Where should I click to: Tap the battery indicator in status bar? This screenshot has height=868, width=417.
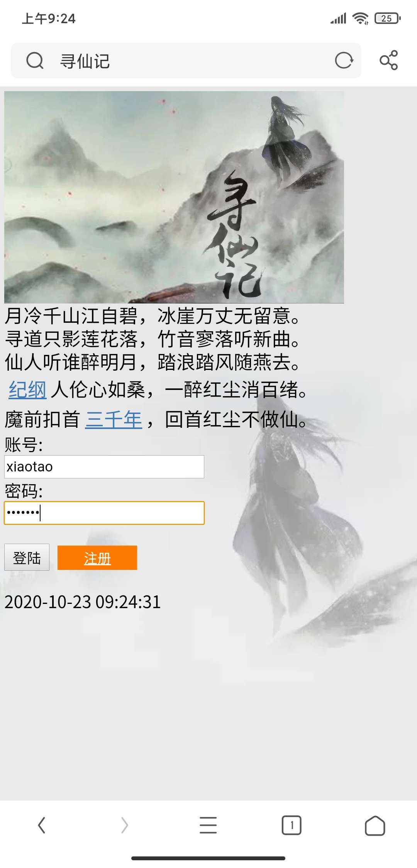388,18
